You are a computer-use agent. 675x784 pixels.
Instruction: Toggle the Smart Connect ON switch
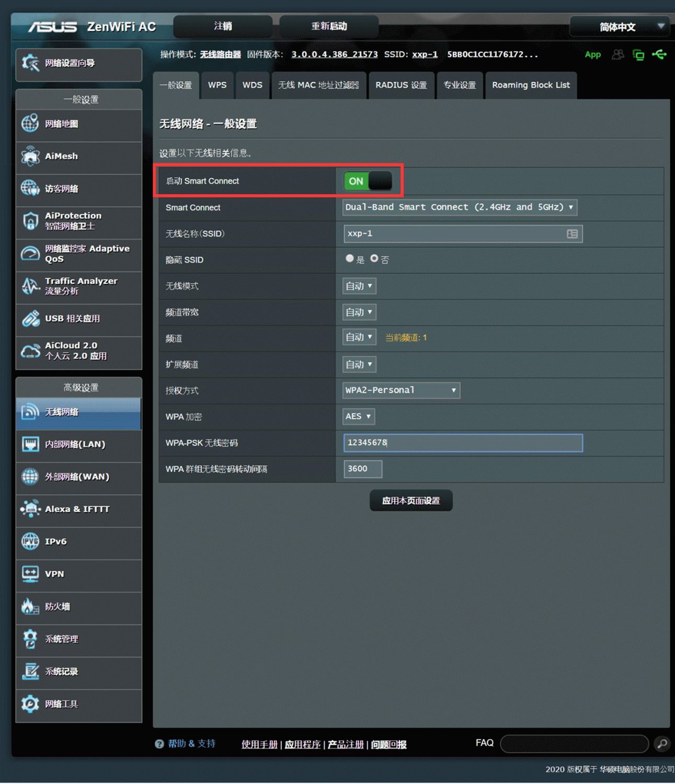pos(368,181)
